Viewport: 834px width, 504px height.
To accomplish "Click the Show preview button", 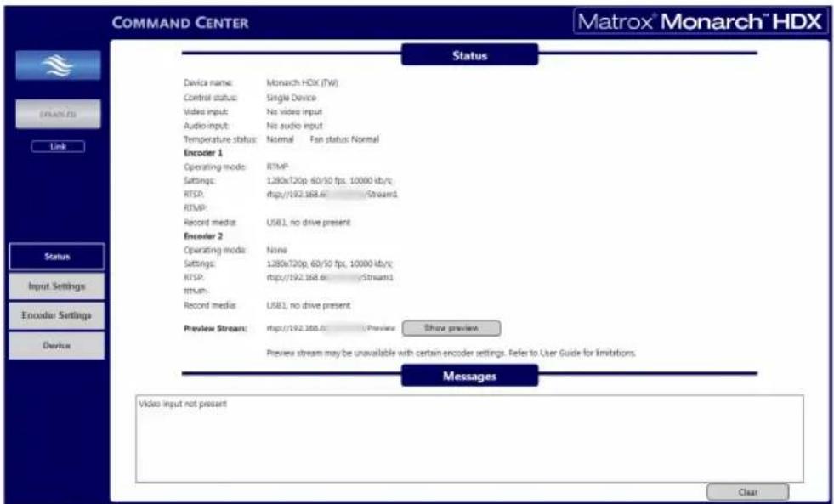I will click(451, 328).
